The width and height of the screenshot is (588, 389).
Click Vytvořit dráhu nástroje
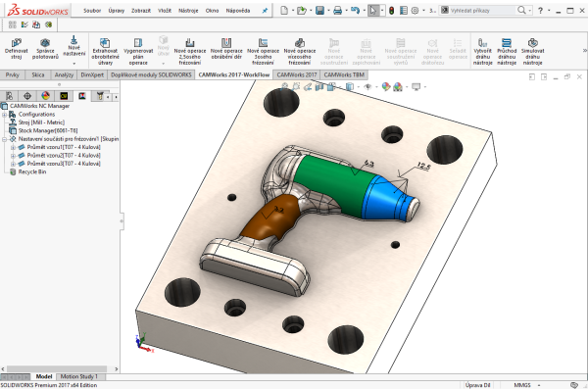point(482,51)
